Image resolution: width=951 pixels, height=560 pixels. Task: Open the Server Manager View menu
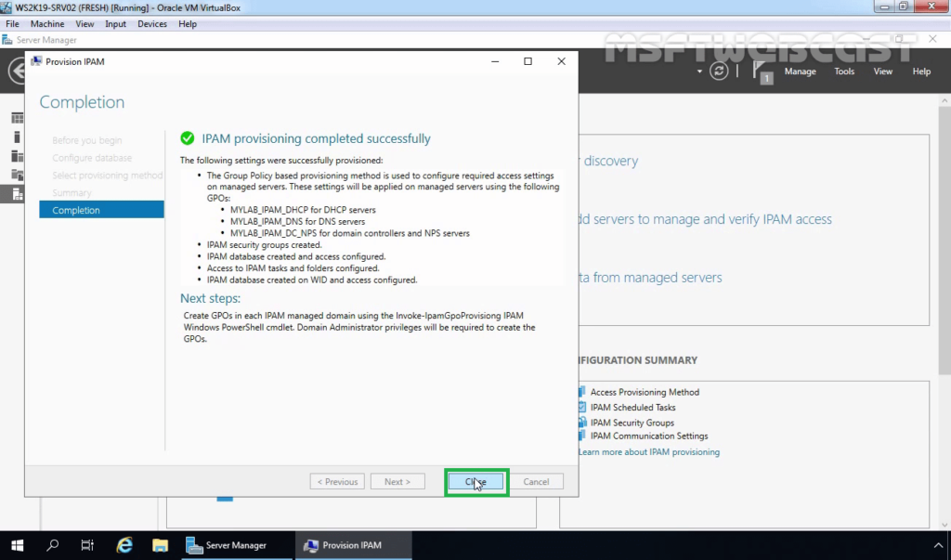pos(882,71)
